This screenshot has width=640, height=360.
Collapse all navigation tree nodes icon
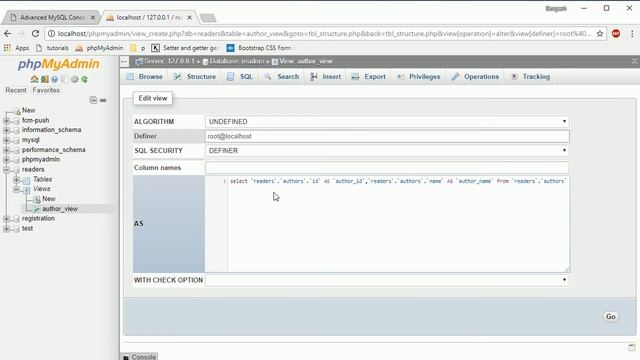pos(93,100)
